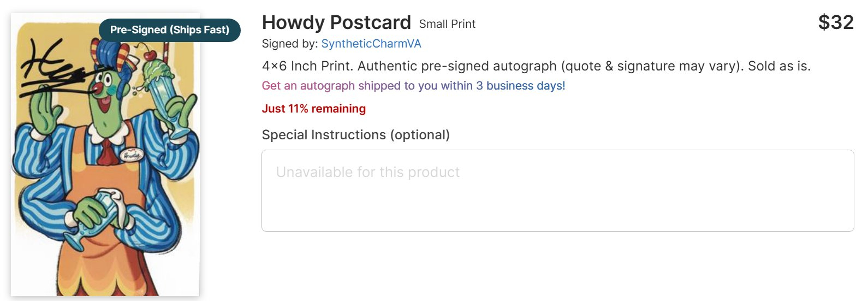868x301 pixels.
Task: Click the character's red bow tie
Action: pyautogui.click(x=108, y=152)
